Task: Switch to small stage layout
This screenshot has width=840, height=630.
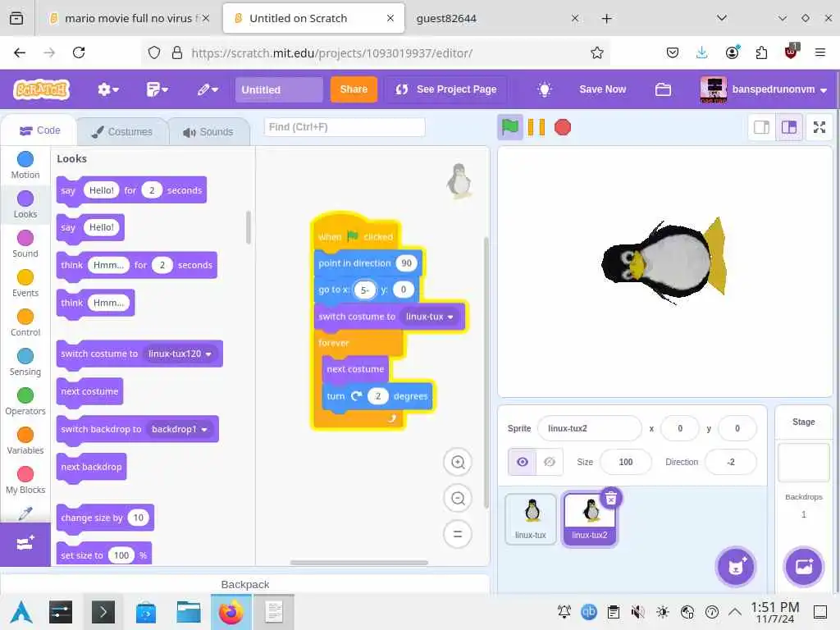Action: (761, 127)
